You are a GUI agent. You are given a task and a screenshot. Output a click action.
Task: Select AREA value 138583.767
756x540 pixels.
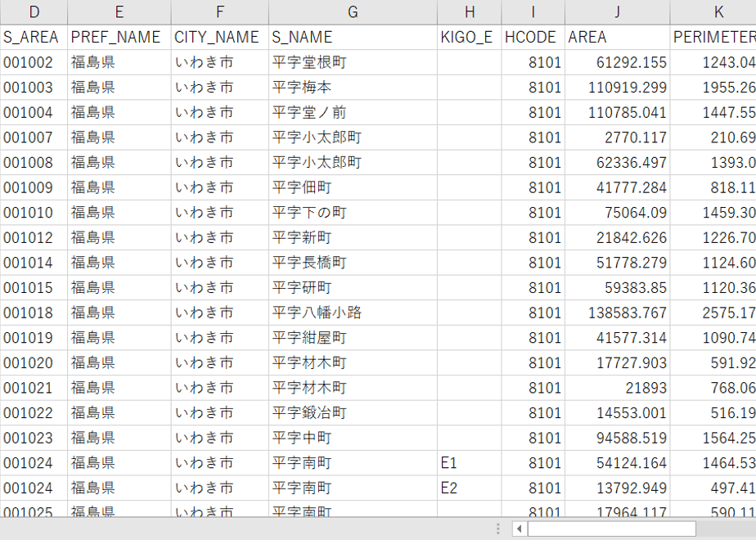click(x=617, y=313)
